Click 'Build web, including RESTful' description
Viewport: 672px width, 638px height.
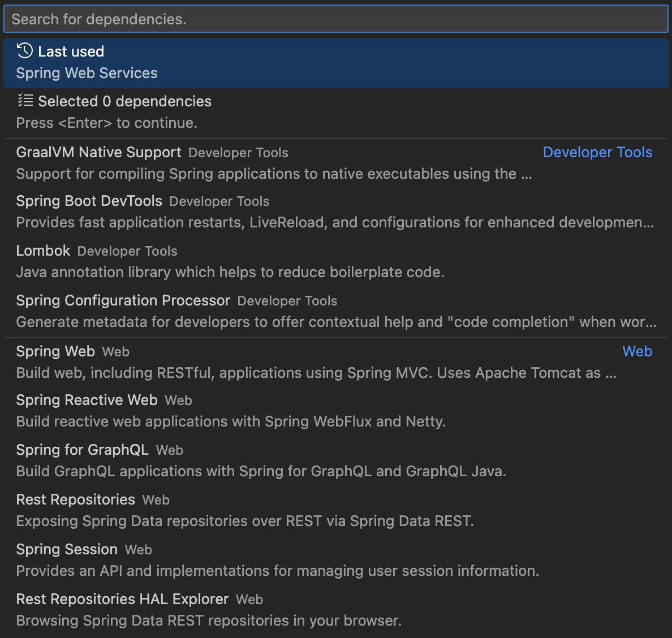click(316, 373)
